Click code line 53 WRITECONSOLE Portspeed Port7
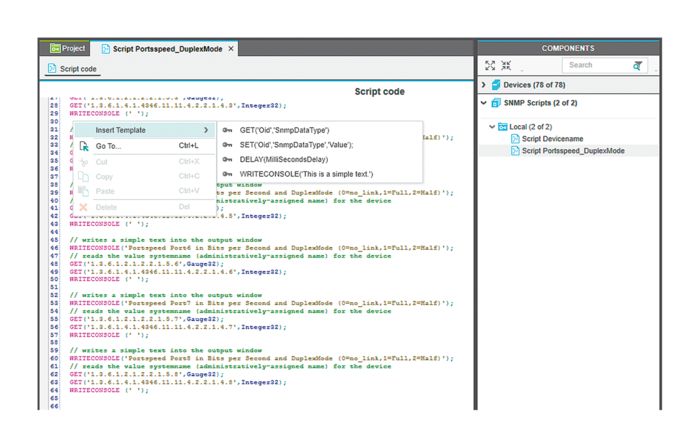Screen dimensions: 700x448 click(261, 303)
